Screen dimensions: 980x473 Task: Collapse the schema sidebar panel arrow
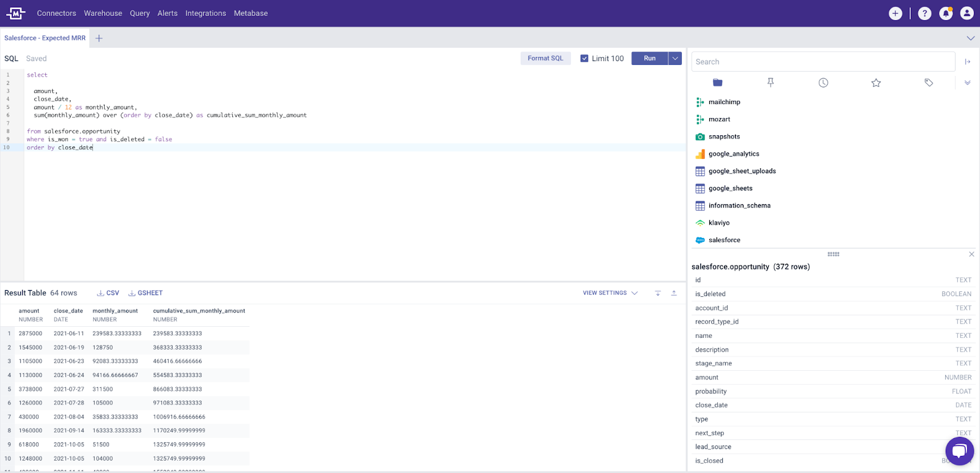968,62
